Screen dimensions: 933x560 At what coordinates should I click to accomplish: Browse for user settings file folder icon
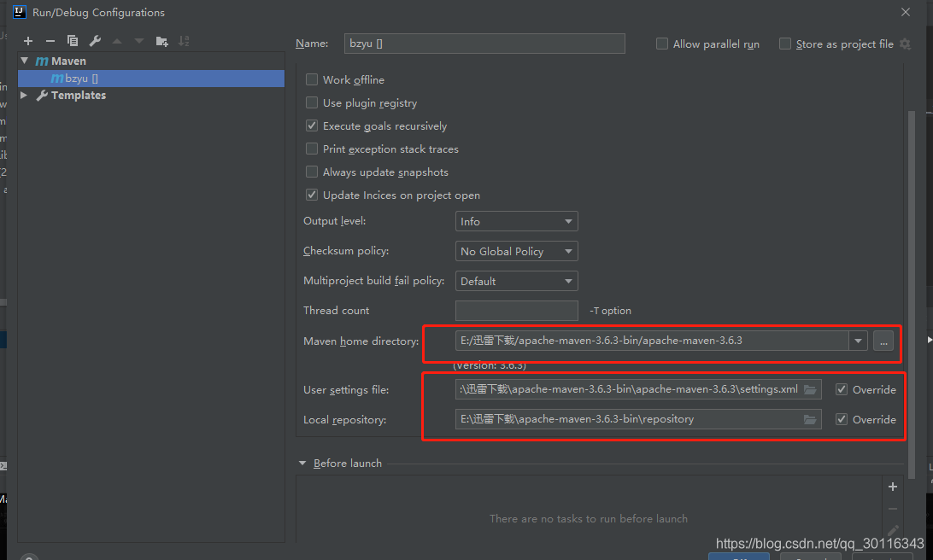tap(810, 389)
